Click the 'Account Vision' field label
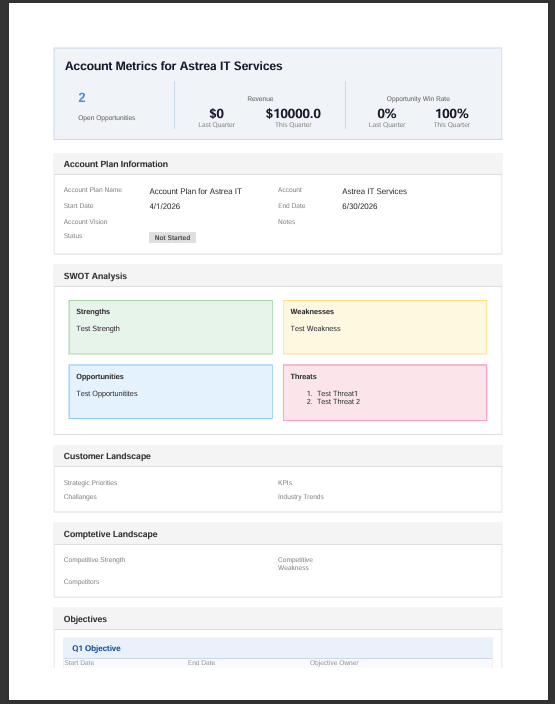 85,222
